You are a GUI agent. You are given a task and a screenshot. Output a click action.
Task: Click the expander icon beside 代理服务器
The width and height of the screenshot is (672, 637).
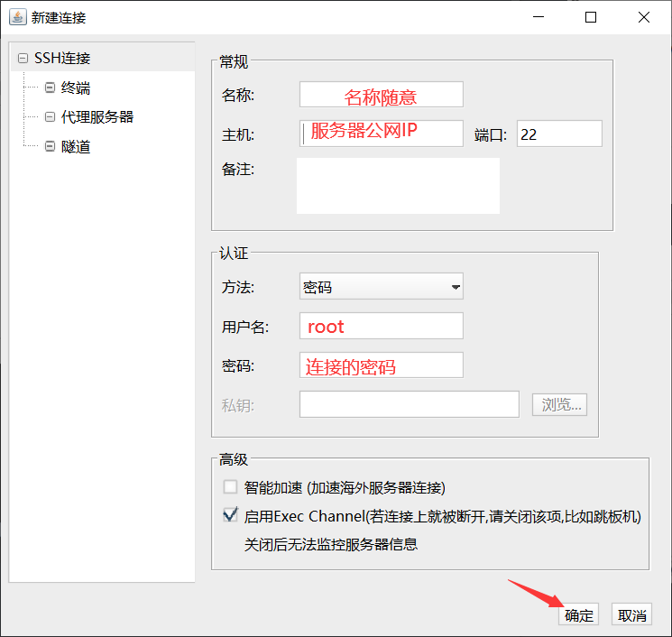click(x=51, y=117)
